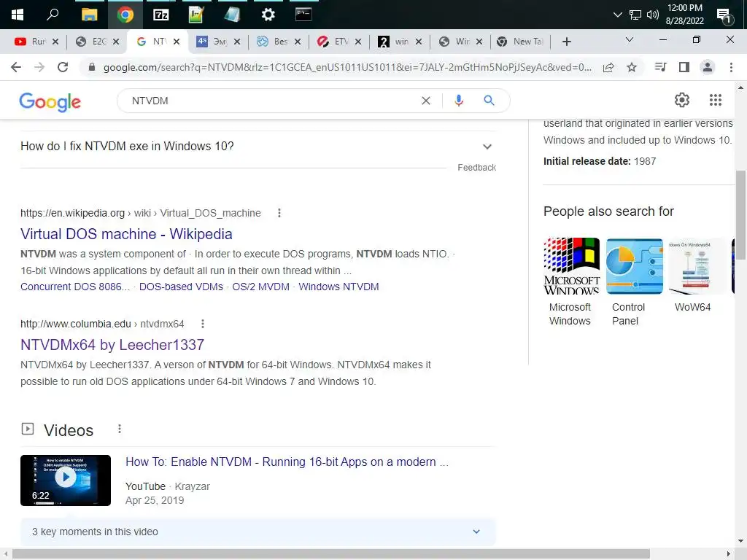This screenshot has height=560, width=747.
Task: Open DOS-based VDMs sitelink
Action: click(x=181, y=287)
